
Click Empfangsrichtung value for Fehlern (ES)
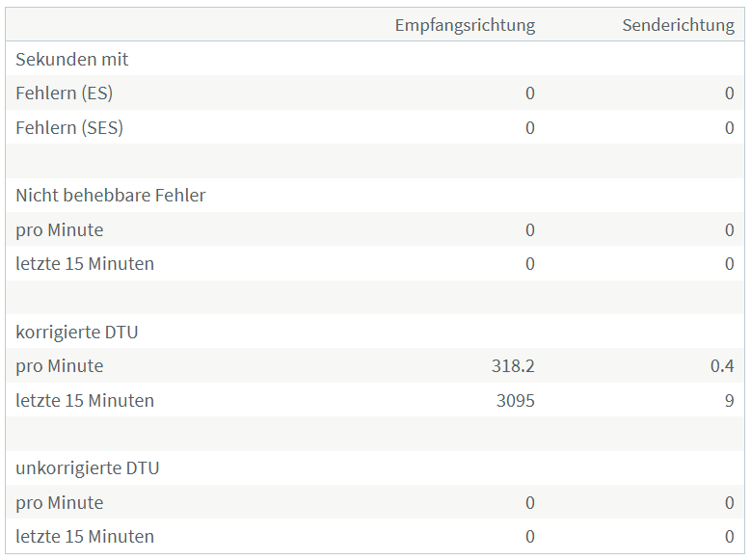[529, 93]
